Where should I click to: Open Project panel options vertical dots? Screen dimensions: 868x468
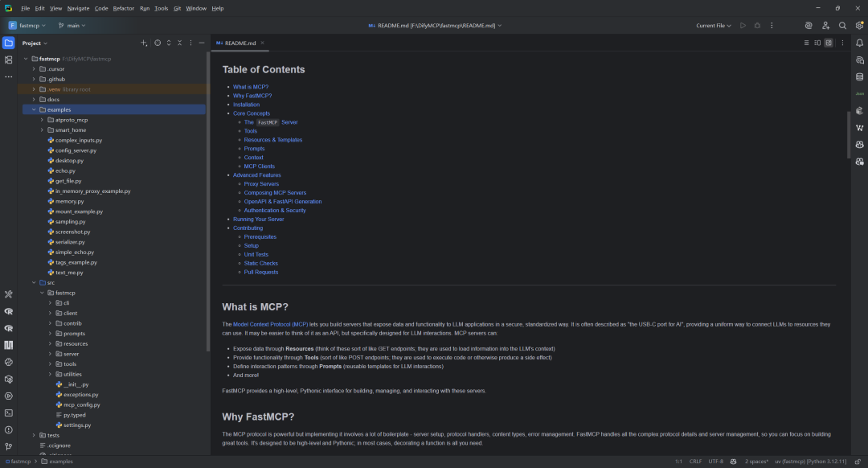(191, 43)
